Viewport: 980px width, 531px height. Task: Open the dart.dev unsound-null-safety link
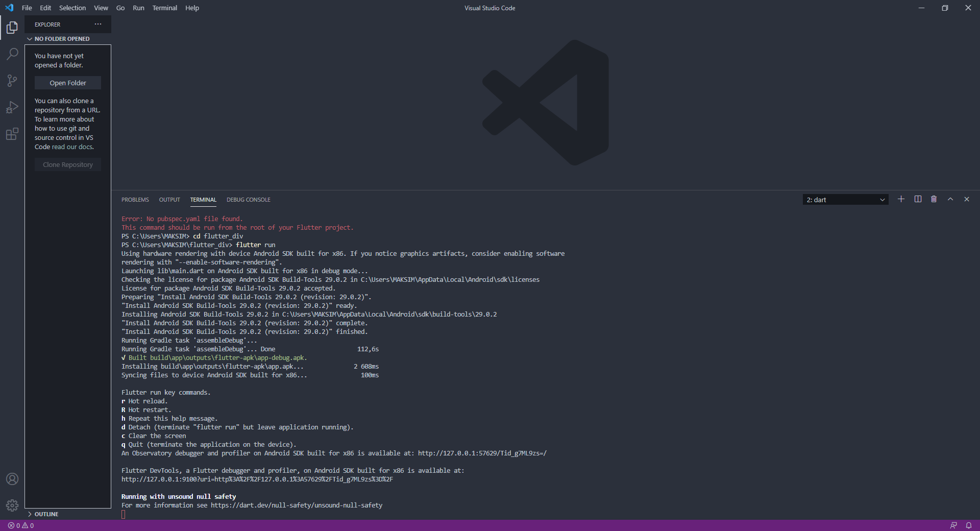pos(297,505)
